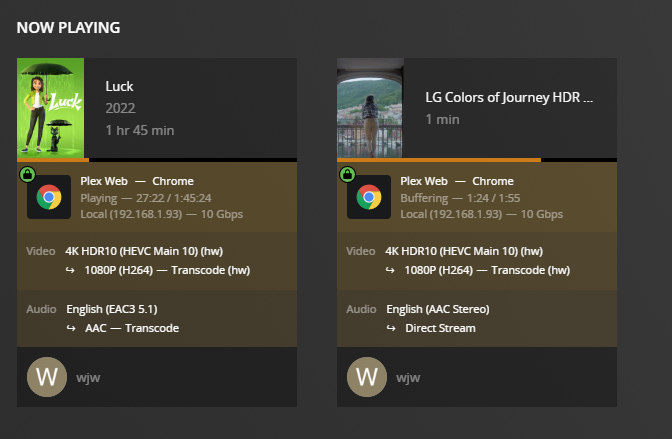Viewport: 672px width, 439px height.
Task: Click the Luck playback progress bar
Action: pos(157,160)
